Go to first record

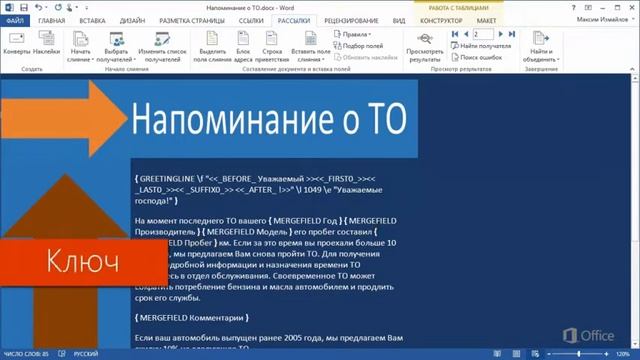point(455,34)
